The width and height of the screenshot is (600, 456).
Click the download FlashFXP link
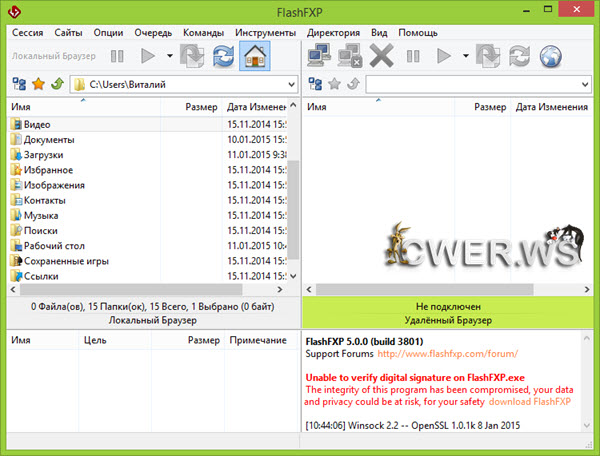point(530,401)
